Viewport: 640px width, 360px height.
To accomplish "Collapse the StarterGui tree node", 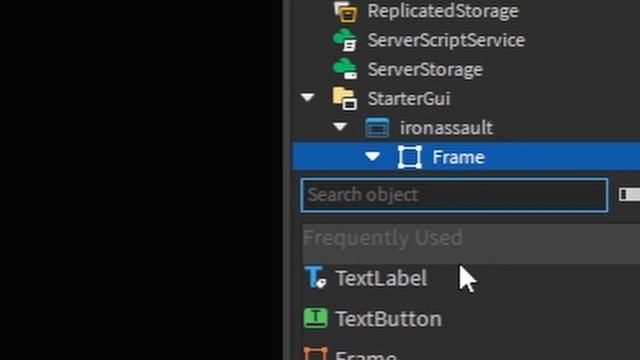I will pos(308,98).
